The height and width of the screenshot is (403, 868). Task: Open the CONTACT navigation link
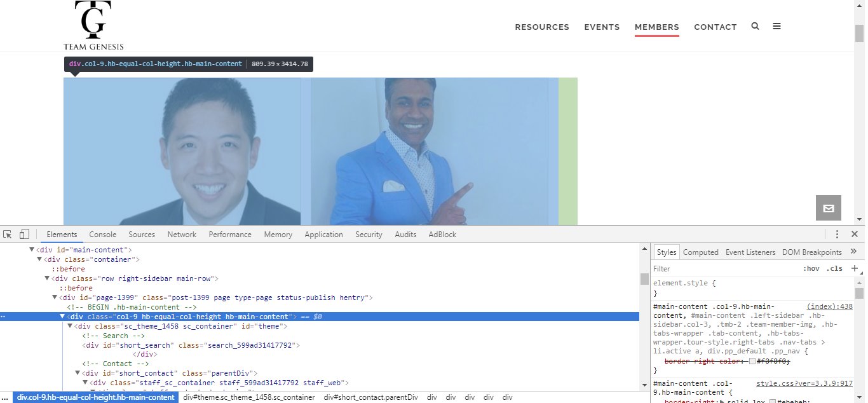click(x=715, y=27)
